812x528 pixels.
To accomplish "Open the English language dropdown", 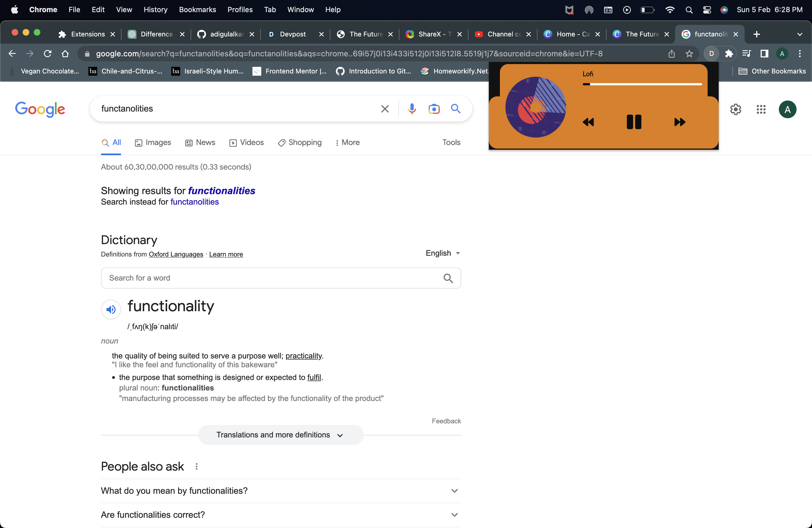I will click(443, 253).
